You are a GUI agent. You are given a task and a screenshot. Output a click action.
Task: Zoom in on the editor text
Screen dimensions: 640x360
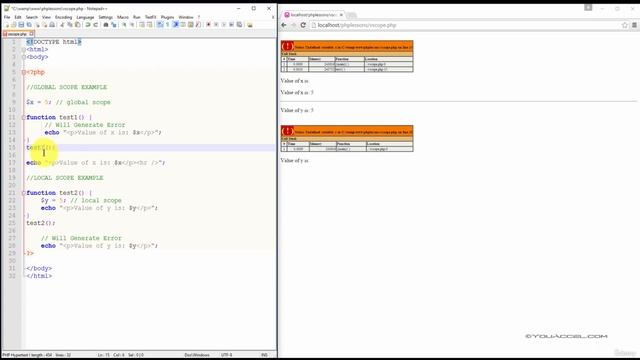click(124, 25)
